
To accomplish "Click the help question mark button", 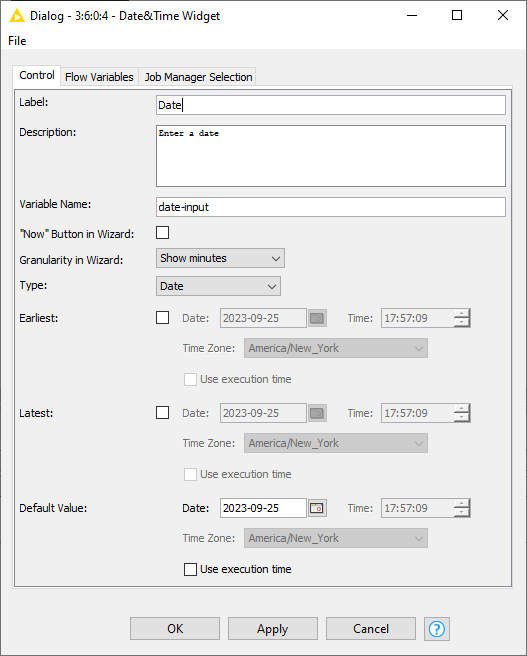I will tap(437, 628).
